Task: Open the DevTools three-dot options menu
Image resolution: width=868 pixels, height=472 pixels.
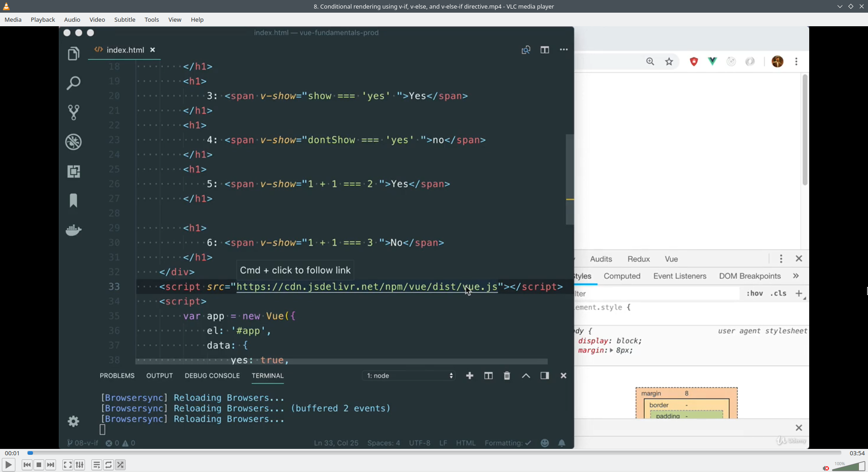Action: pyautogui.click(x=781, y=258)
